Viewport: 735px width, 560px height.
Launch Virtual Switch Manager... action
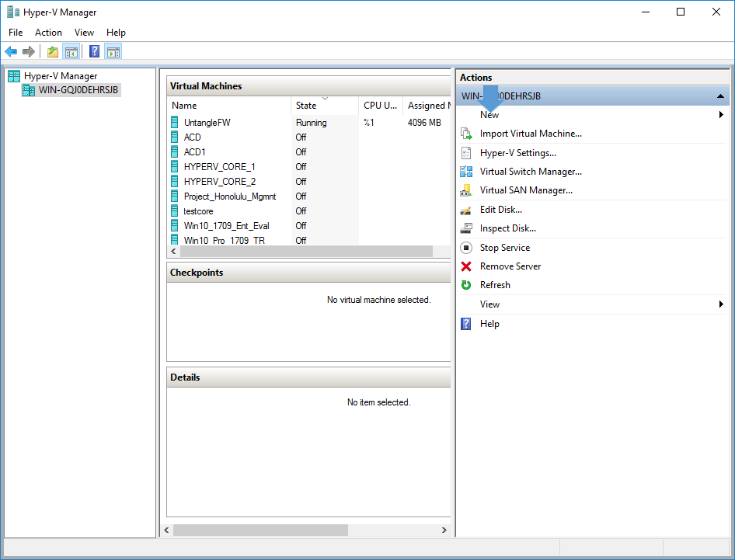pos(531,172)
